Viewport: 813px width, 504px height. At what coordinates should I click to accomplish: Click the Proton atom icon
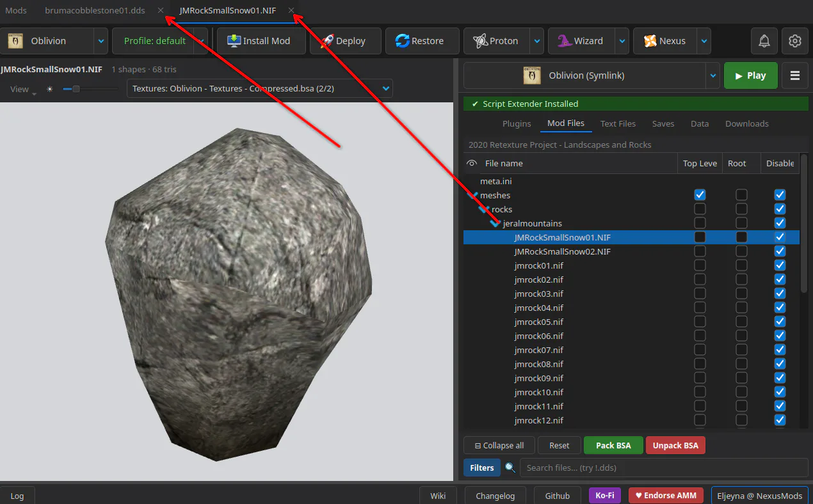(480, 41)
